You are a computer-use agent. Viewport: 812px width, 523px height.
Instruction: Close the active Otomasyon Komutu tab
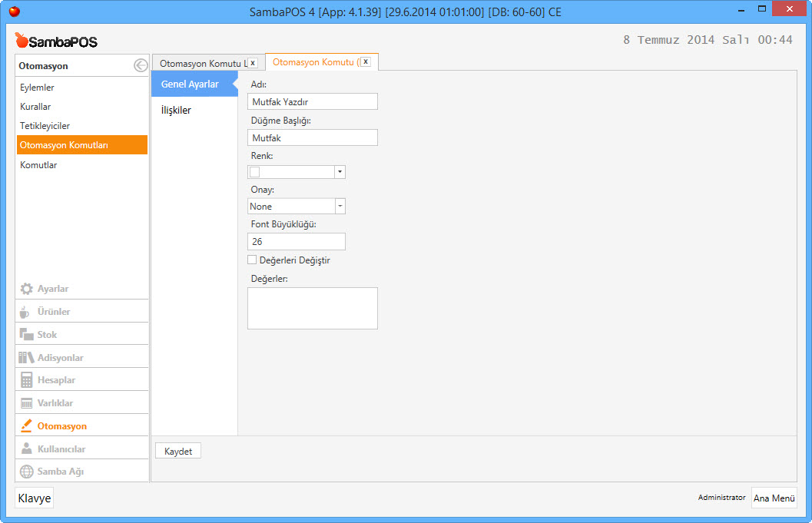366,62
